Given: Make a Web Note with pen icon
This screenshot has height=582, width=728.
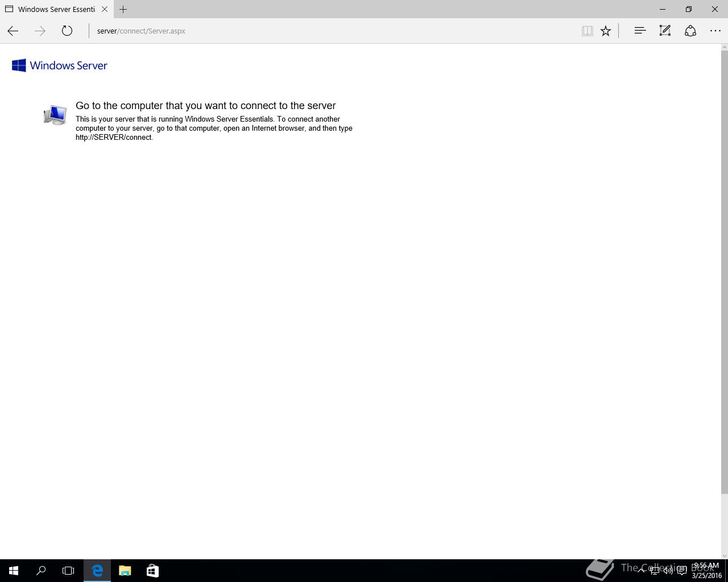Looking at the screenshot, I should 665,31.
